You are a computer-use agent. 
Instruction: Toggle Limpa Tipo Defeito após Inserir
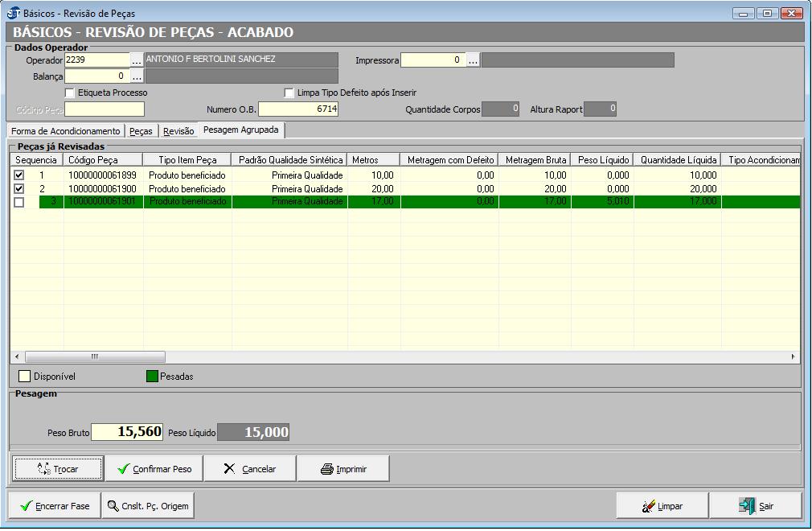pyautogui.click(x=289, y=93)
